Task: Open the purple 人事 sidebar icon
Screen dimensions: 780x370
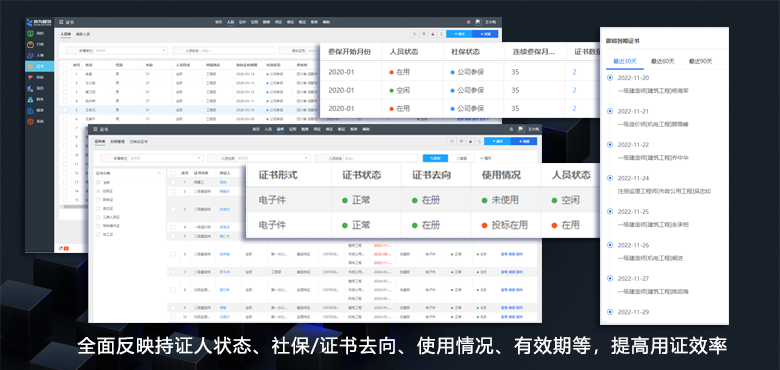Action: click(31, 55)
